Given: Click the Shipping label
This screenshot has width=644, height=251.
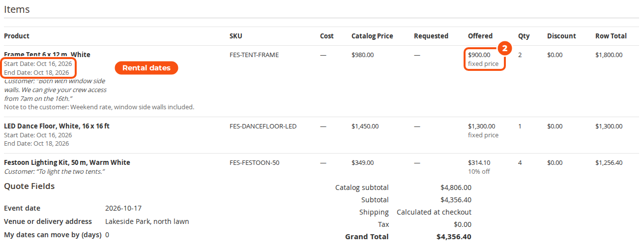Looking at the screenshot, I should 374,212.
